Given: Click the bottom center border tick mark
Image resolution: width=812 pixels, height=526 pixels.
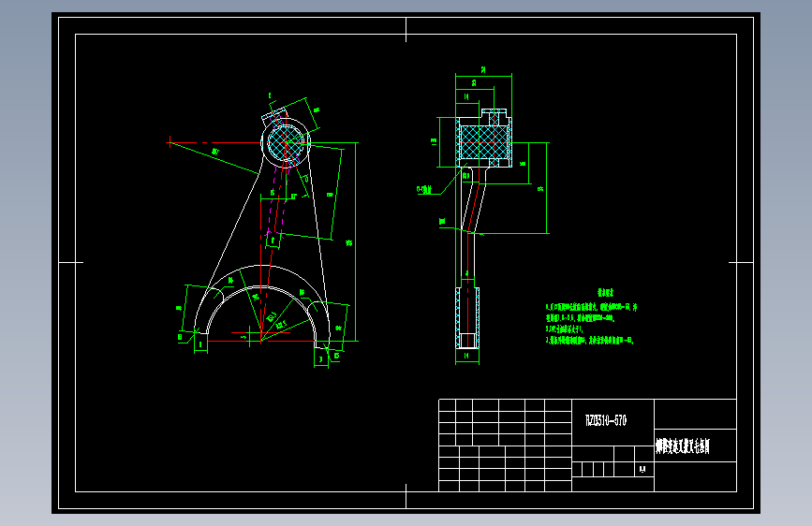Looking at the screenshot, I should (406, 496).
